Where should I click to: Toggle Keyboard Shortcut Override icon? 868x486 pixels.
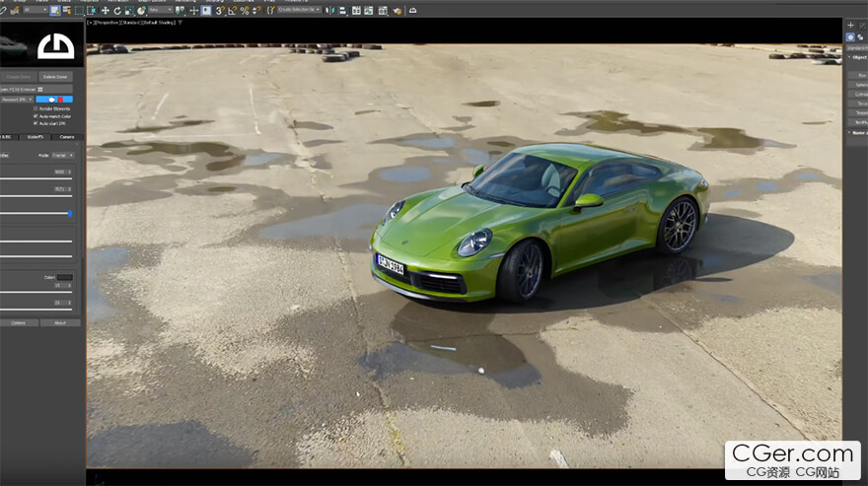pos(206,11)
